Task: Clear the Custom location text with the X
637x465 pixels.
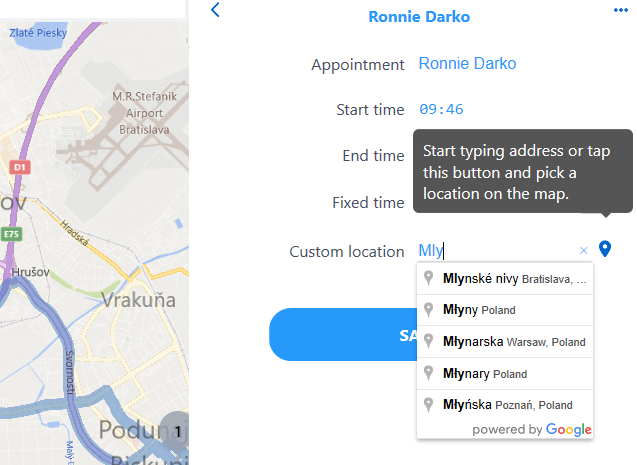Action: click(584, 251)
